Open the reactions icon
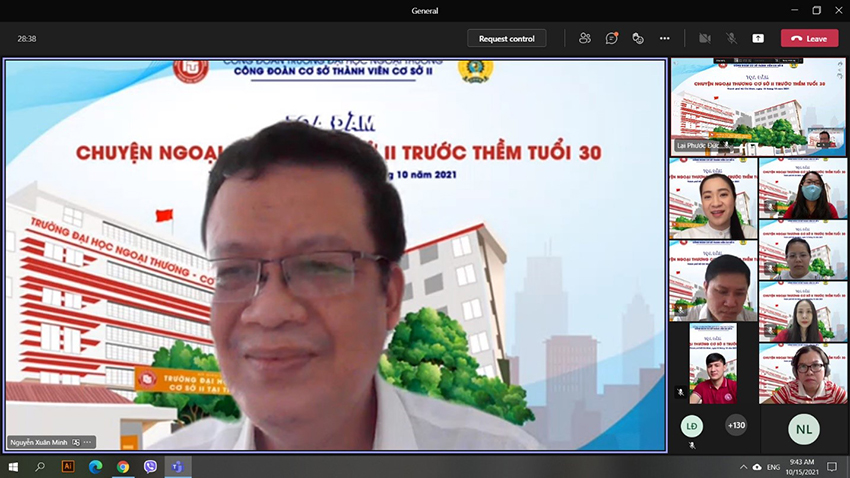This screenshot has height=478, width=850. [x=638, y=38]
